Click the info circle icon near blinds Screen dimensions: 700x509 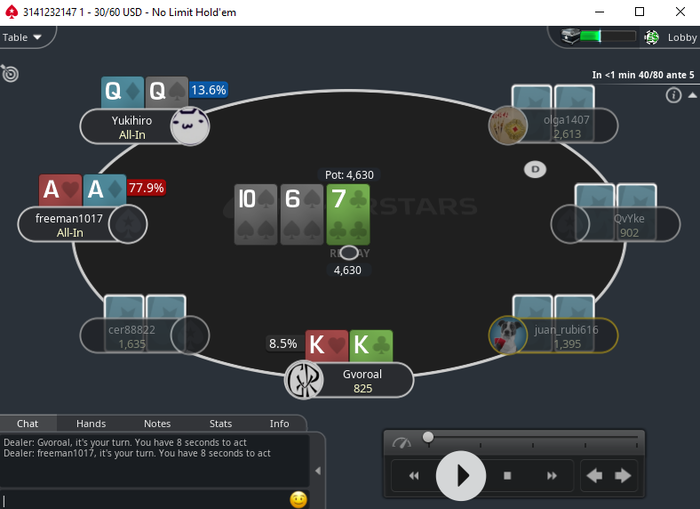673,95
